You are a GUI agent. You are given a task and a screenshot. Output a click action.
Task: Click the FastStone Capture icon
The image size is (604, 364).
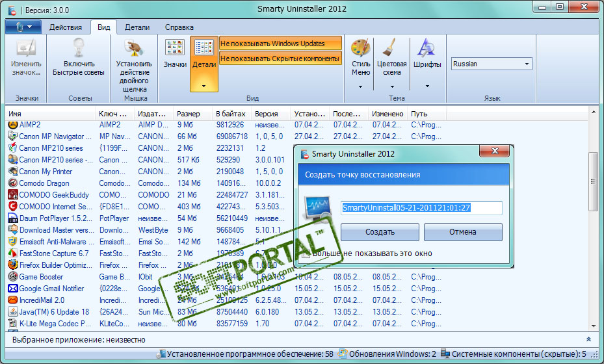tap(13, 253)
